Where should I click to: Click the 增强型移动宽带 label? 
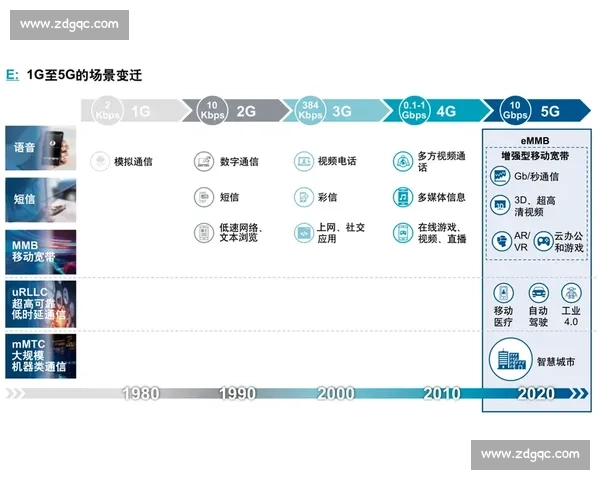(535, 156)
